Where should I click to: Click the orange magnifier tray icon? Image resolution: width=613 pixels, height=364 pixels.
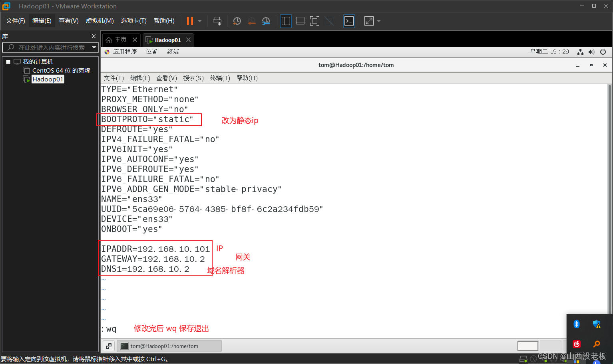coord(597,344)
